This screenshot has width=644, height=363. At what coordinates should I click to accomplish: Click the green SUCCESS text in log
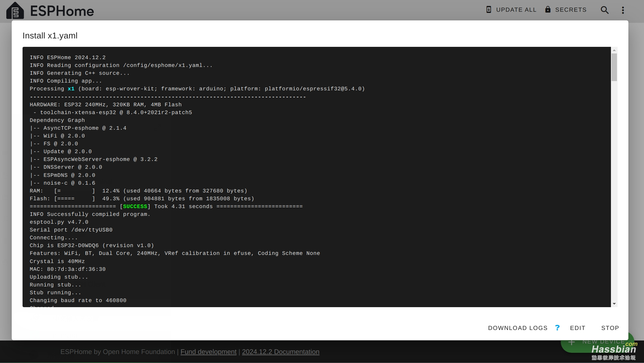(x=135, y=206)
